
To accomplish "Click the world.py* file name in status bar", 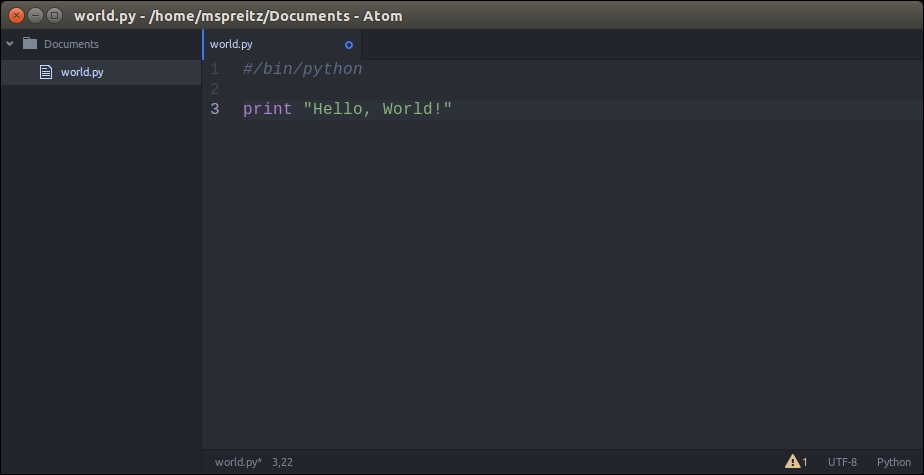I will (238, 462).
